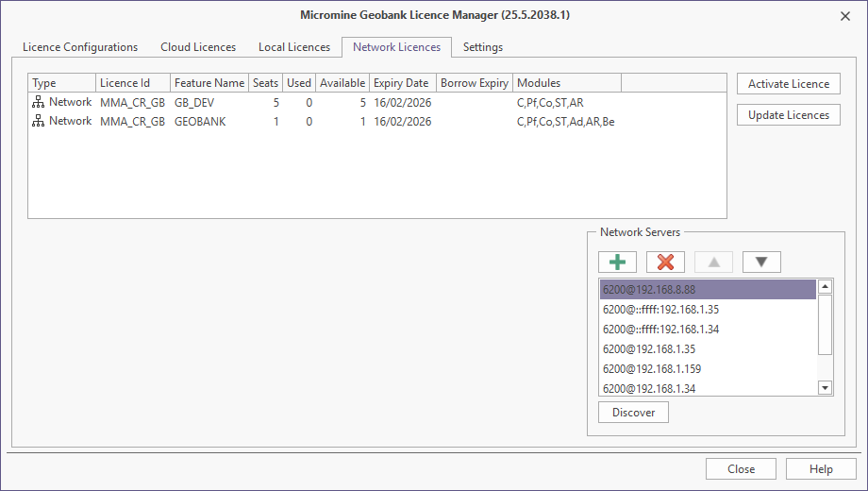Click the server list scroll down arrow
Image resolution: width=868 pixels, height=491 pixels.
coord(825,388)
